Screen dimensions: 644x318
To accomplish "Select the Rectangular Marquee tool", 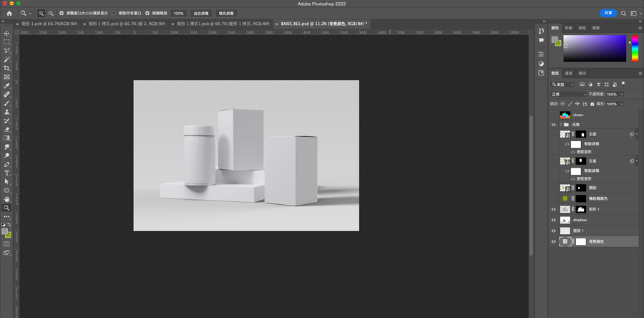I will pyautogui.click(x=6, y=42).
